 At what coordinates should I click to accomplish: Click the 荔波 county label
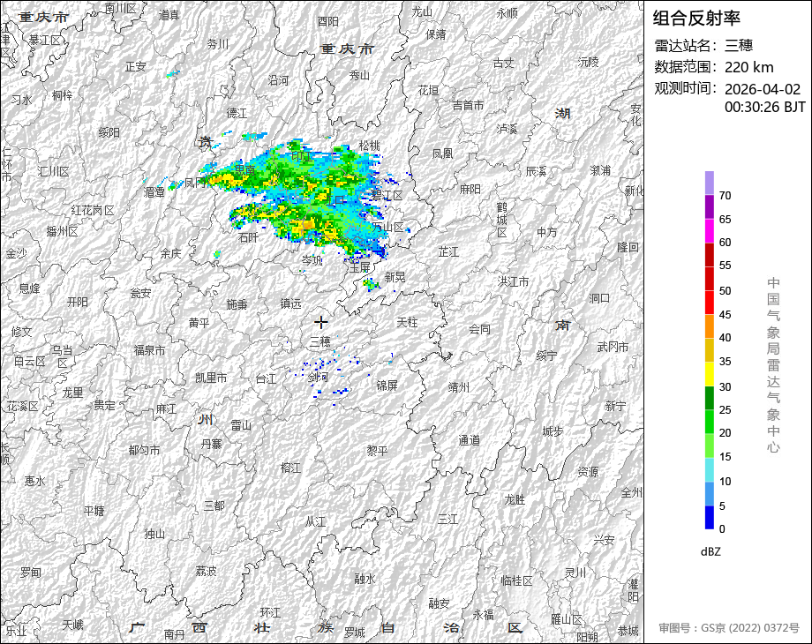point(206,571)
